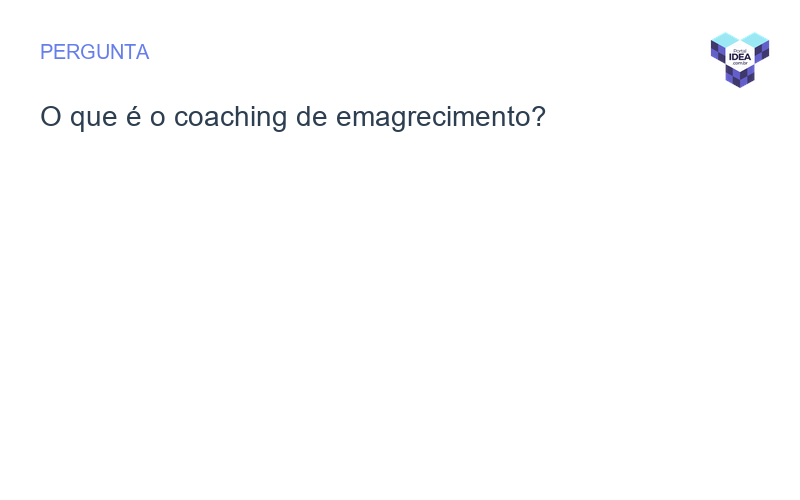Click the capital "O" starting the question
The height and width of the screenshot is (500, 800).
tap(50, 117)
